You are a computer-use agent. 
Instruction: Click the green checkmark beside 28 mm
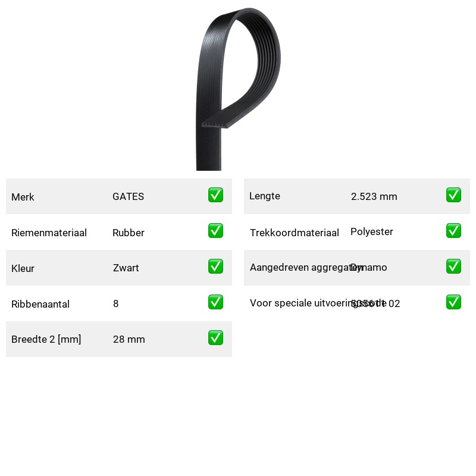click(215, 338)
